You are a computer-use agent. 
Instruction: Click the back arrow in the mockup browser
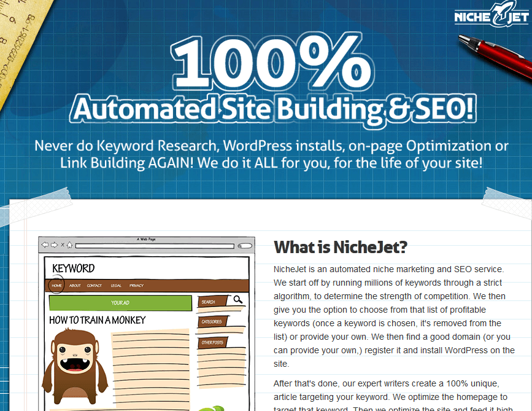[45, 245]
